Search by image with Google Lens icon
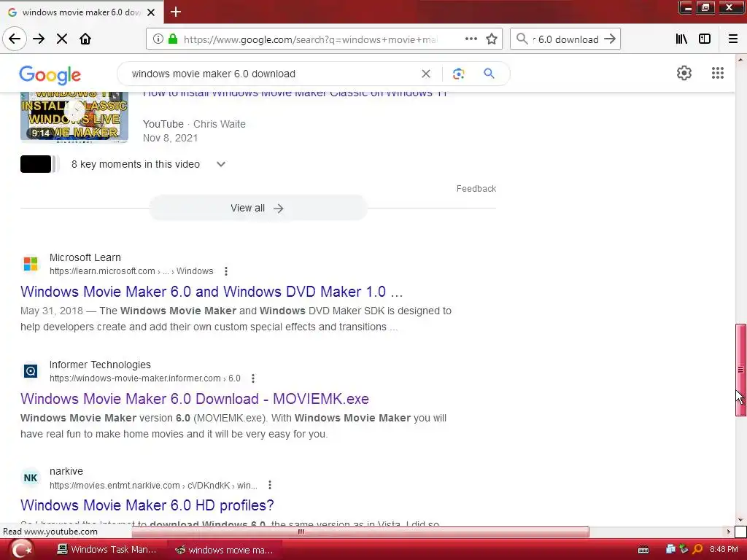The height and width of the screenshot is (560, 747). pos(458,74)
